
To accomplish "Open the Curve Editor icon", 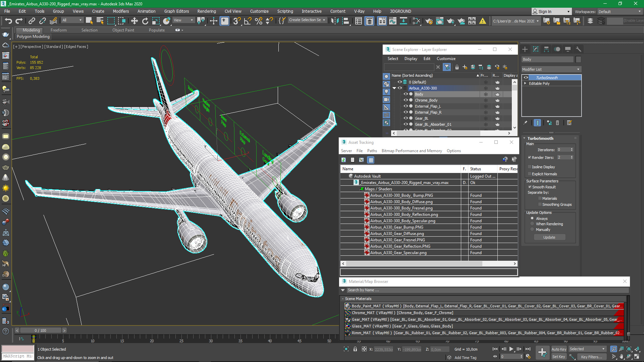I will pyautogui.click(x=393, y=21).
